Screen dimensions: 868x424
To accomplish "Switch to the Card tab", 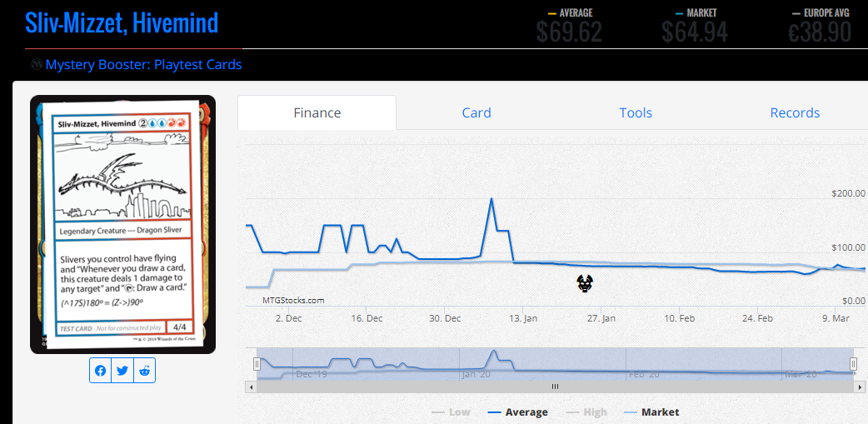I will [x=476, y=113].
